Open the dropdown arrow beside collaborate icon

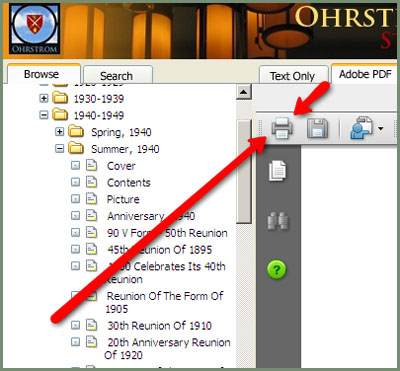[x=380, y=128]
